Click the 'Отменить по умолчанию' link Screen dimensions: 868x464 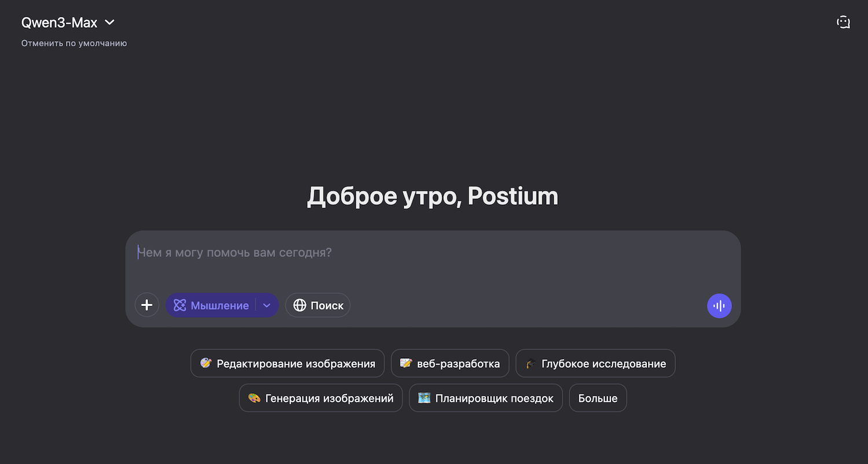click(74, 43)
